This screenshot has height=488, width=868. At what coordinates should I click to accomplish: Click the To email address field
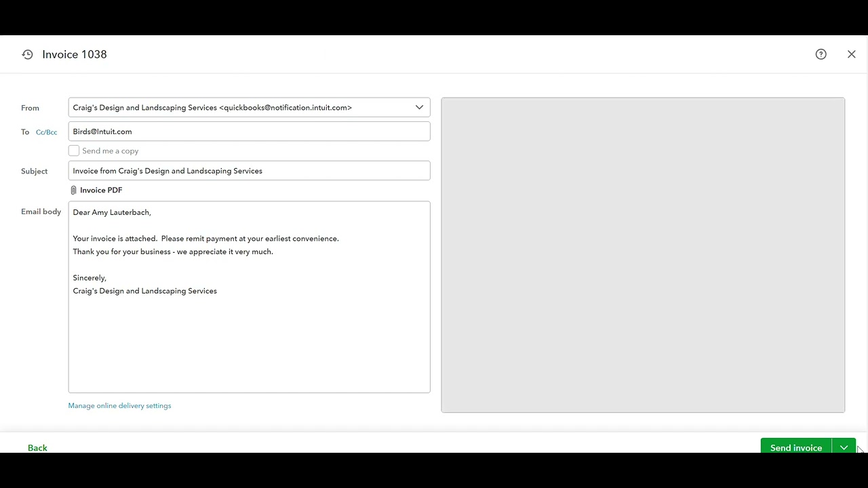point(249,131)
